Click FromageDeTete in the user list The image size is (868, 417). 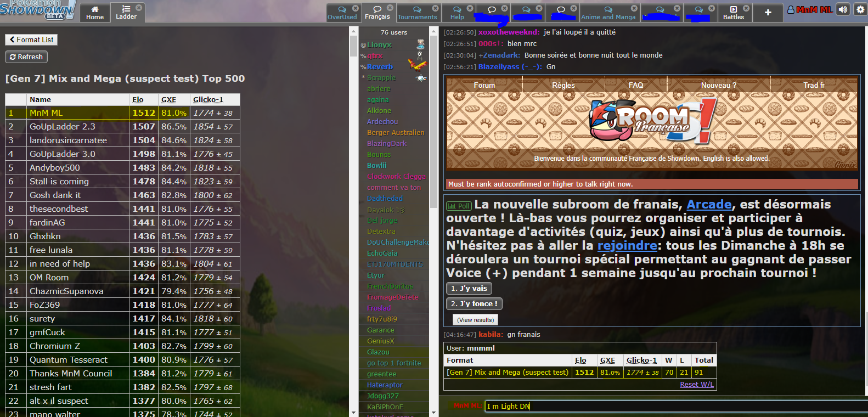[x=393, y=297]
